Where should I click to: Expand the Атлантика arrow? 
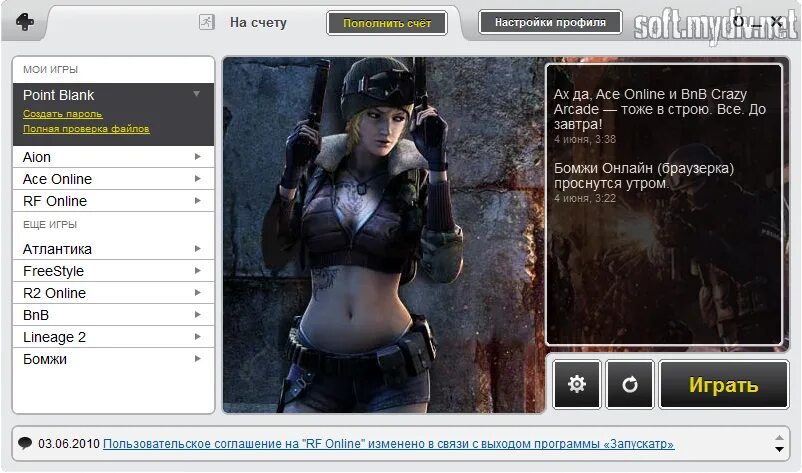coord(197,249)
